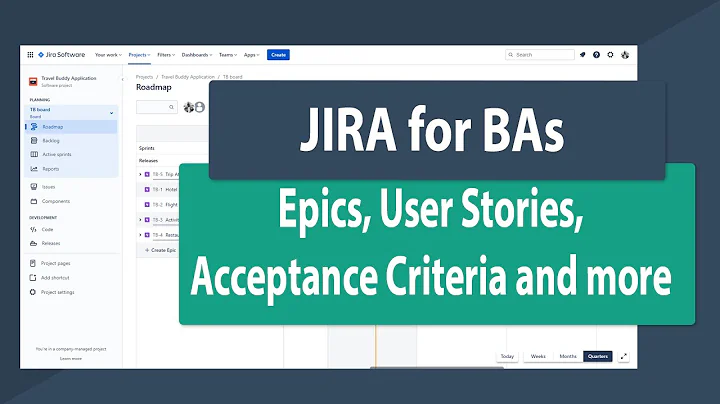The width and height of the screenshot is (720, 404).
Task: Select Backlog in the sidebar
Action: coord(72,140)
